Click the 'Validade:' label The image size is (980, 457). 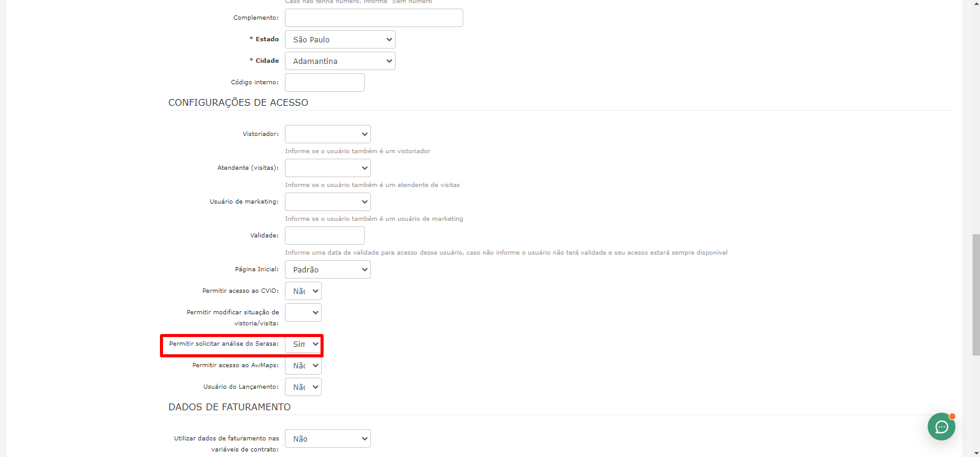(x=265, y=236)
